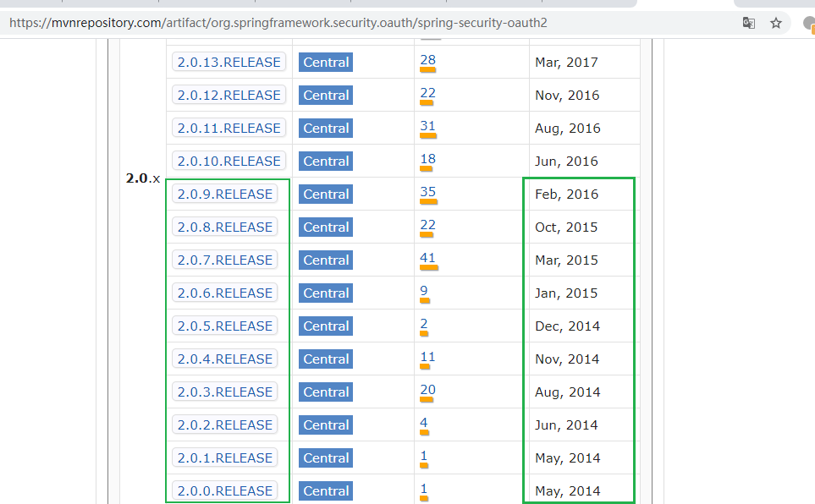The image size is (815, 504).
Task: Open version 2.0.9.RELEASE
Action: click(224, 194)
